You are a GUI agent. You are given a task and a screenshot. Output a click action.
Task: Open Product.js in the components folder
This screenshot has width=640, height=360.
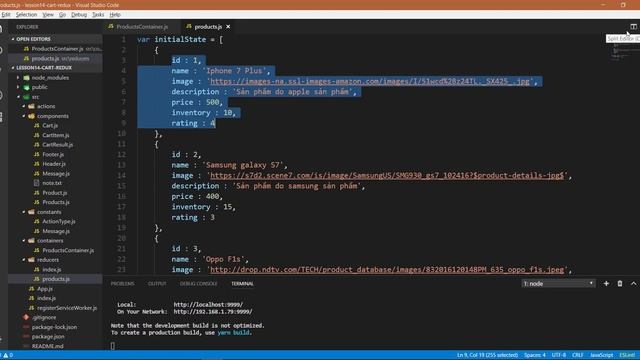coord(55,193)
